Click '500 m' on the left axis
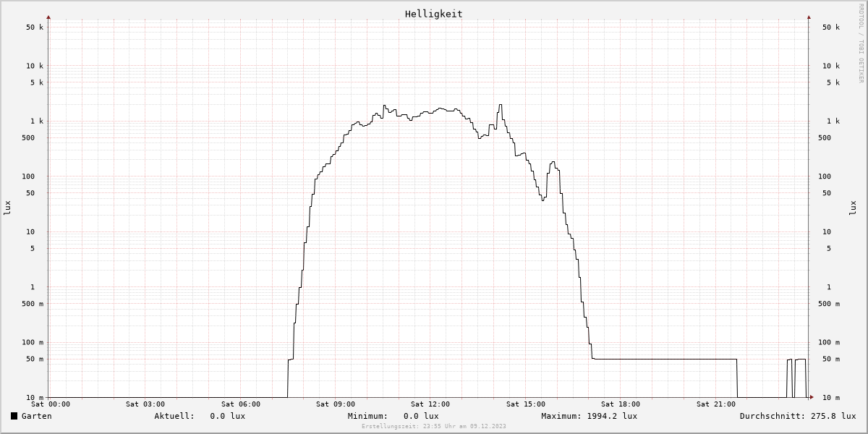This screenshot has height=434, width=868. coord(32,304)
